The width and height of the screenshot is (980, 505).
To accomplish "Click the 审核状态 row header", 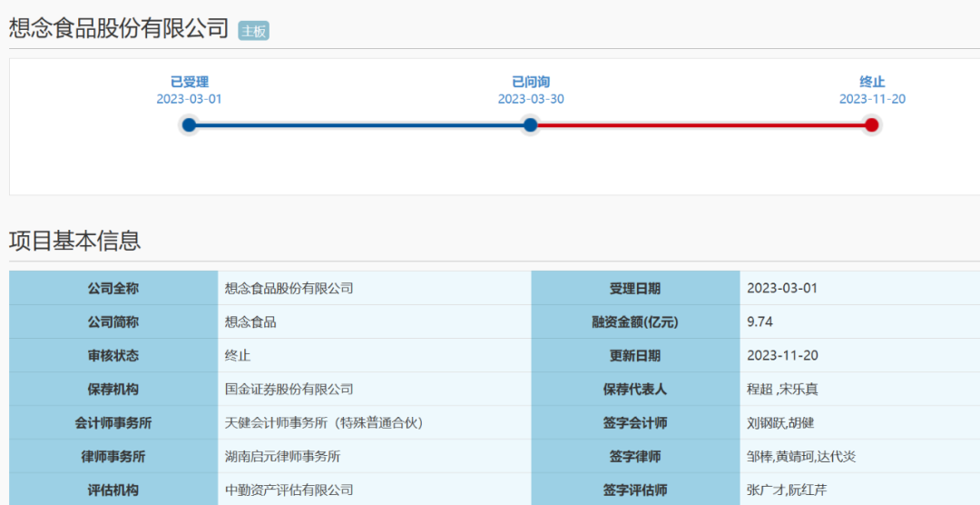I will pyautogui.click(x=113, y=356).
